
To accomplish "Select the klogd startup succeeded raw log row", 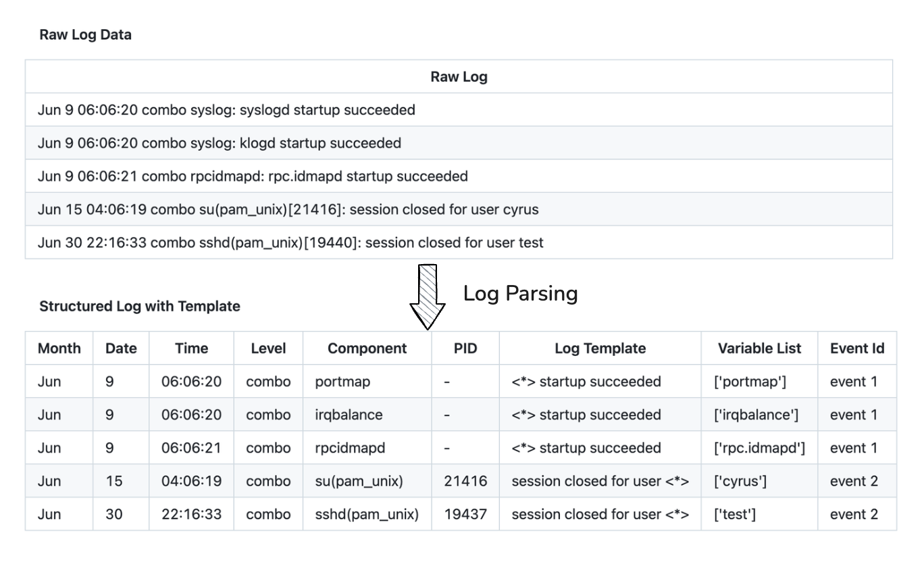I will pos(220,143).
